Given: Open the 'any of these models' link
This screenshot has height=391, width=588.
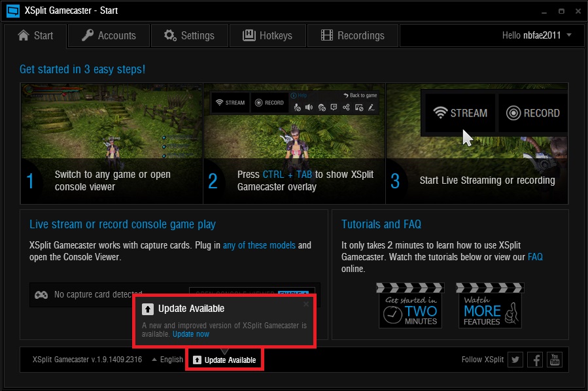Looking at the screenshot, I should point(259,245).
